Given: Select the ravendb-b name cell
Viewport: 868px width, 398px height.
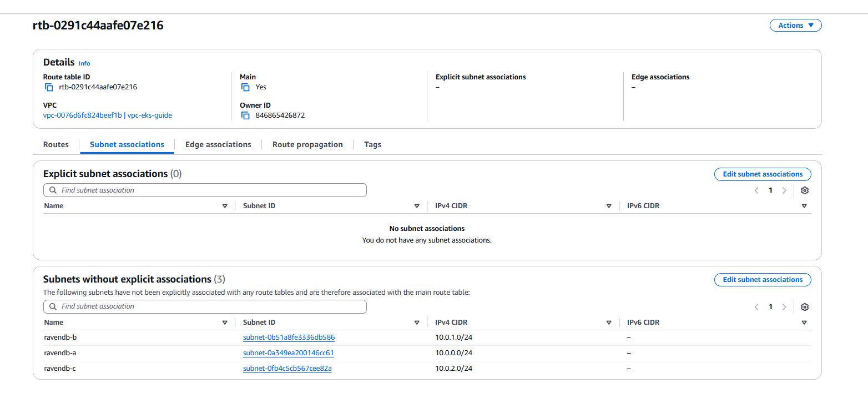Looking at the screenshot, I should [60, 337].
